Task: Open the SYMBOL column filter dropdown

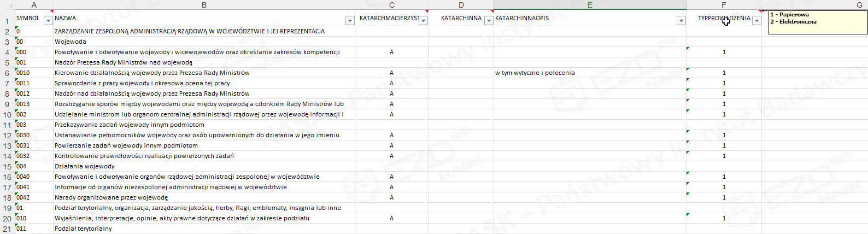Action: tap(48, 21)
